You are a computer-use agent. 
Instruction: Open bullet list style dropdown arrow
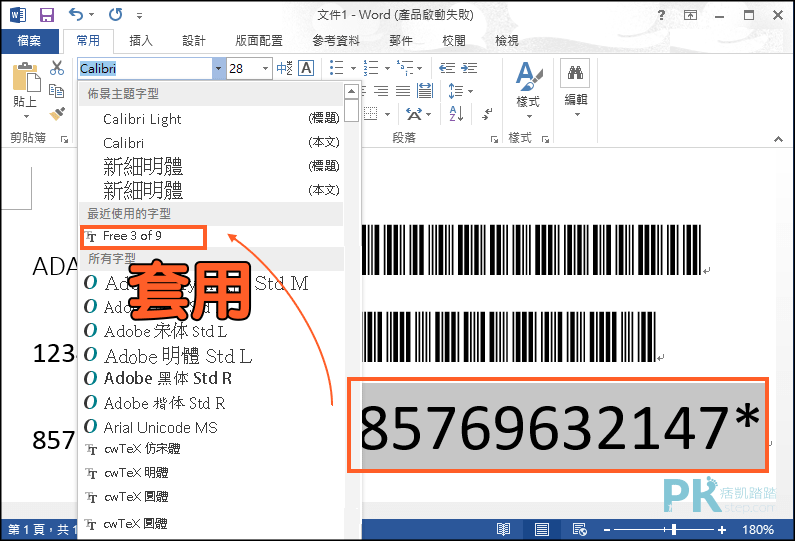(353, 68)
